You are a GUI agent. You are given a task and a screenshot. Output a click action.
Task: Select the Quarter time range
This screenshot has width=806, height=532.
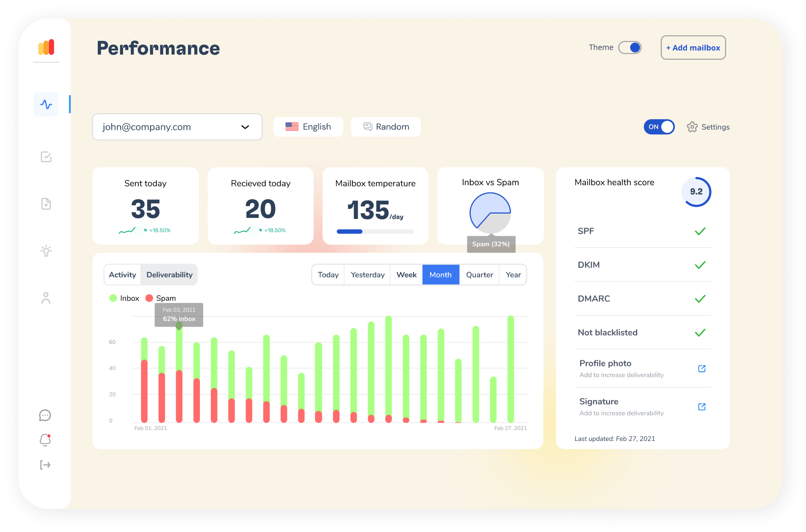click(x=479, y=275)
